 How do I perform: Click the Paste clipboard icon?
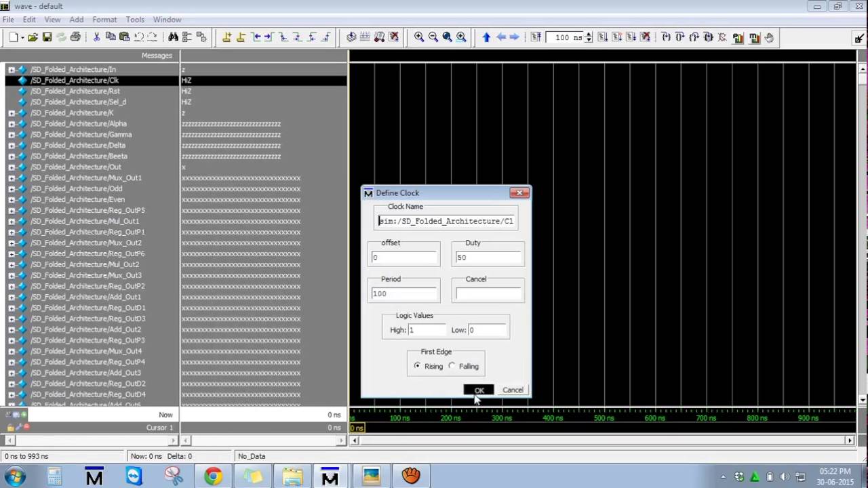pos(124,37)
